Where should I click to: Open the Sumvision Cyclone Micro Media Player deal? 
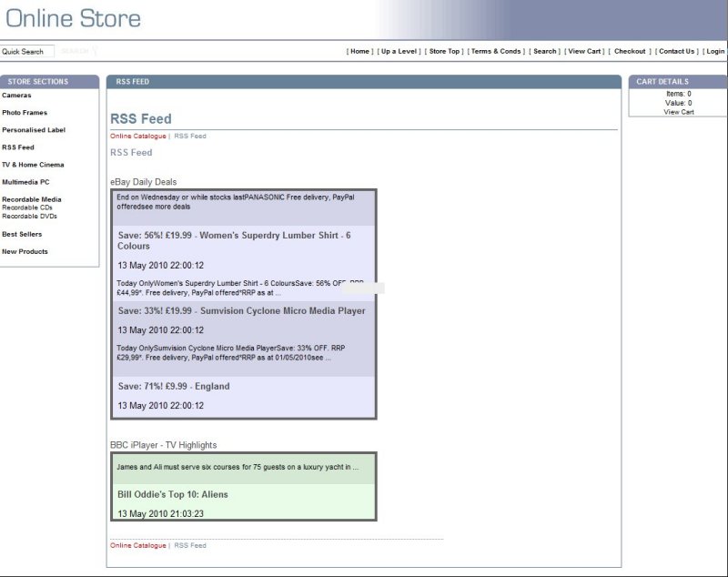pos(241,311)
